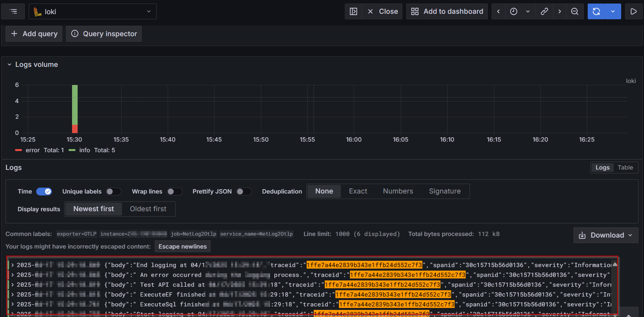Start live tailing logs

(x=633, y=11)
